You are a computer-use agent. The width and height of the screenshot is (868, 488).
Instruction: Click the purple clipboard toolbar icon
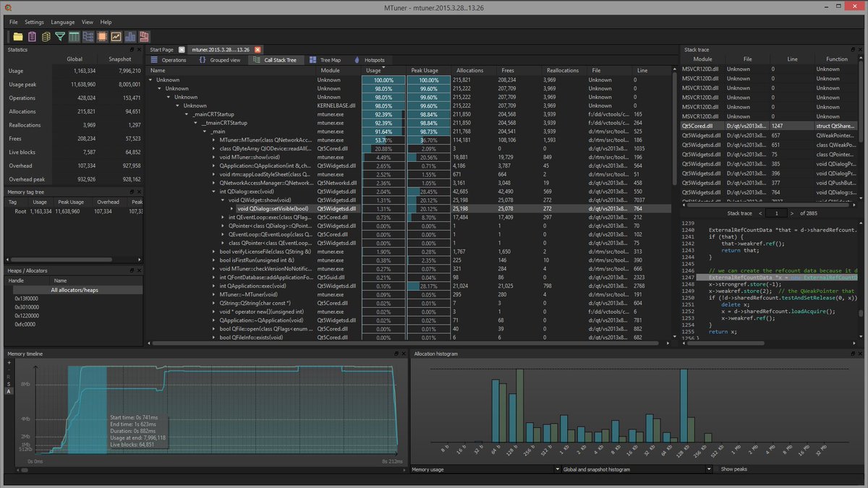[x=32, y=37]
